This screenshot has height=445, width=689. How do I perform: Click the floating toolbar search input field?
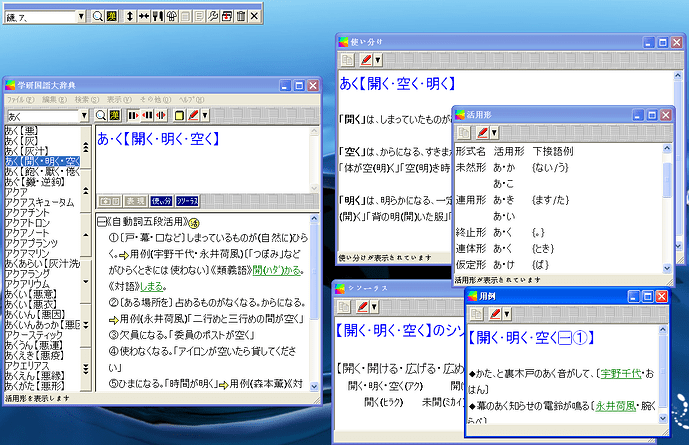tap(41, 17)
